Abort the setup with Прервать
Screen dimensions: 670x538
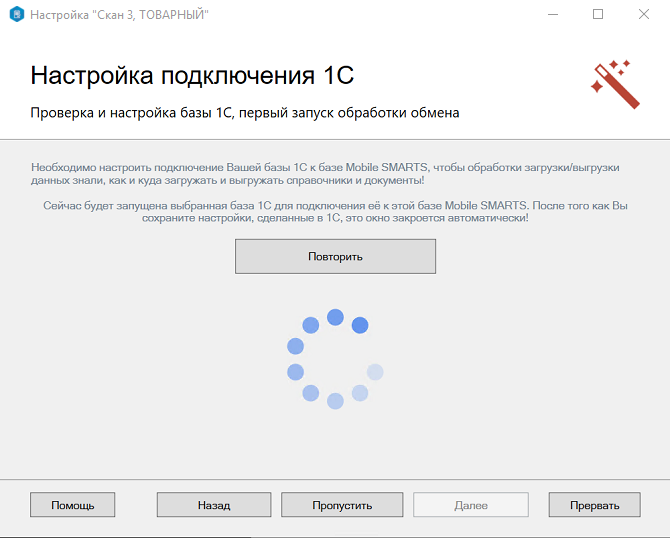pos(595,505)
